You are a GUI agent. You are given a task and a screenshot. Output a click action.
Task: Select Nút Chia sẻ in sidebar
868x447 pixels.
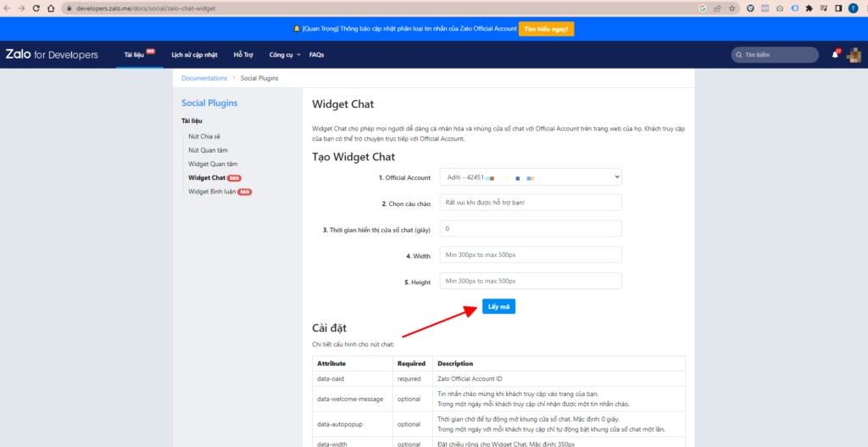point(203,136)
